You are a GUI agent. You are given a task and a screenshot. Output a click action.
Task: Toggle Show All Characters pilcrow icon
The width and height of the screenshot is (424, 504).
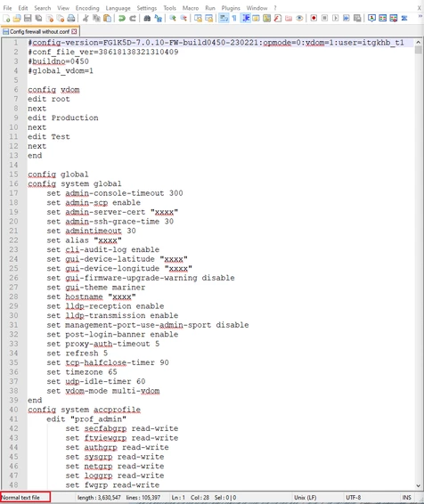[234, 19]
